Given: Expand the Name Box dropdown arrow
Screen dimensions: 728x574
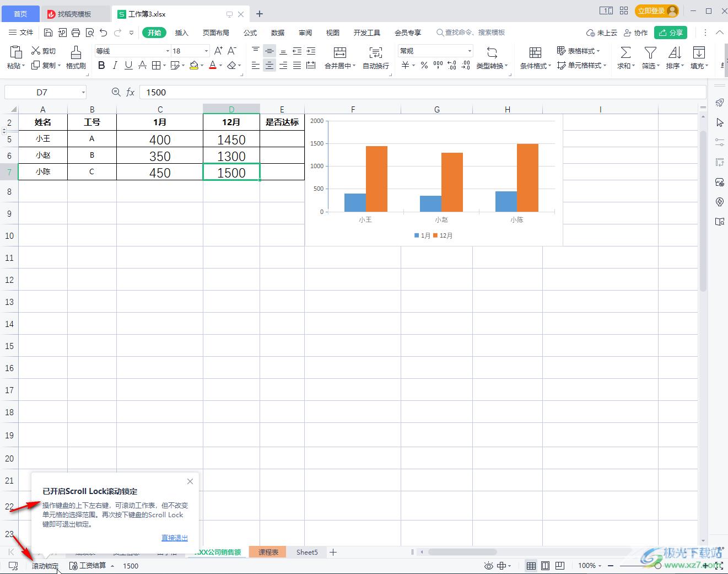Looking at the screenshot, I should coord(83,92).
